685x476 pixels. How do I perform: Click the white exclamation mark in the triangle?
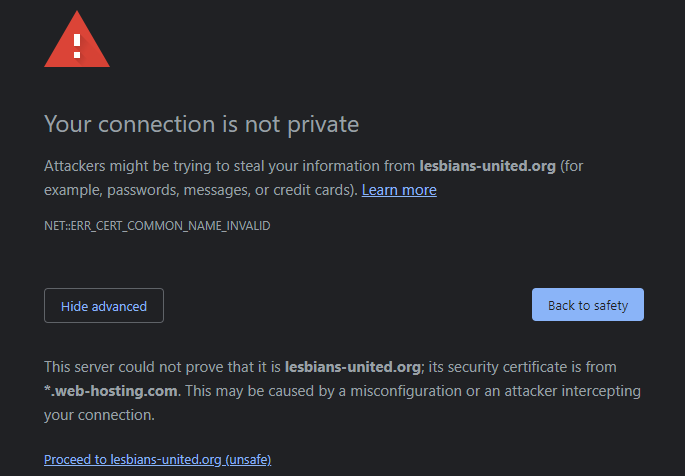coord(77,46)
